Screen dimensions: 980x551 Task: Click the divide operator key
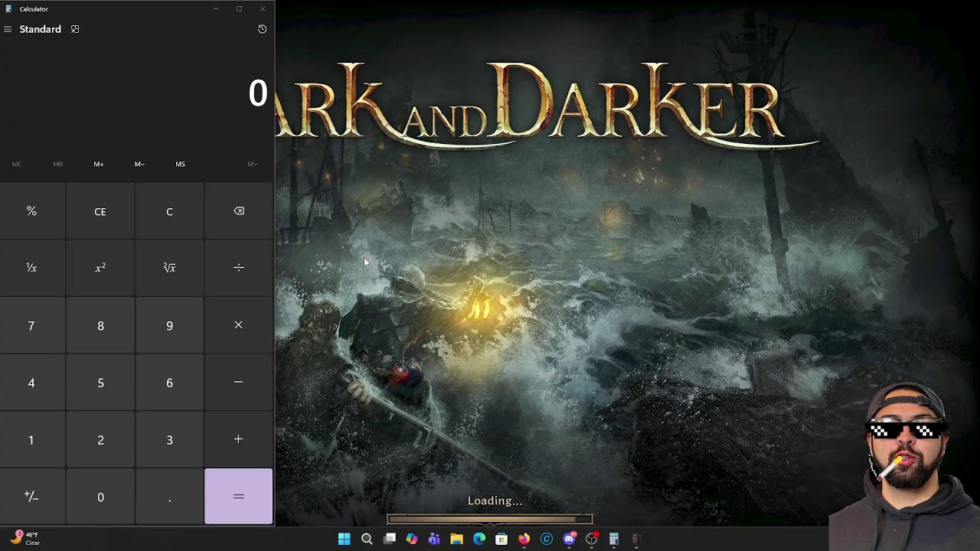point(239,268)
